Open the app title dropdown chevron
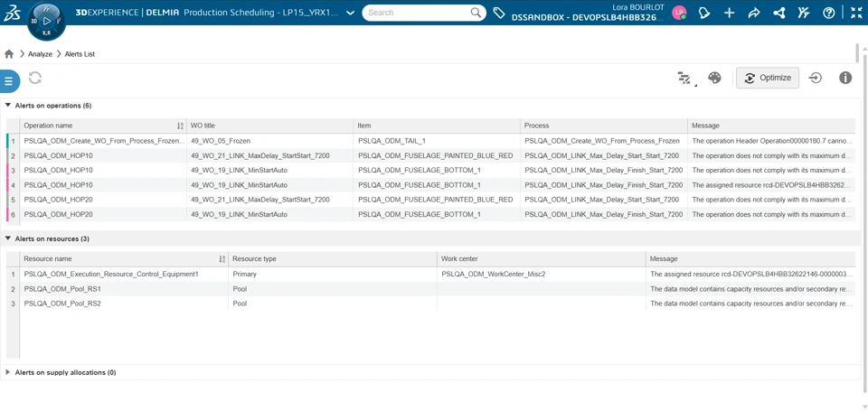The height and width of the screenshot is (411, 868). [x=350, y=13]
